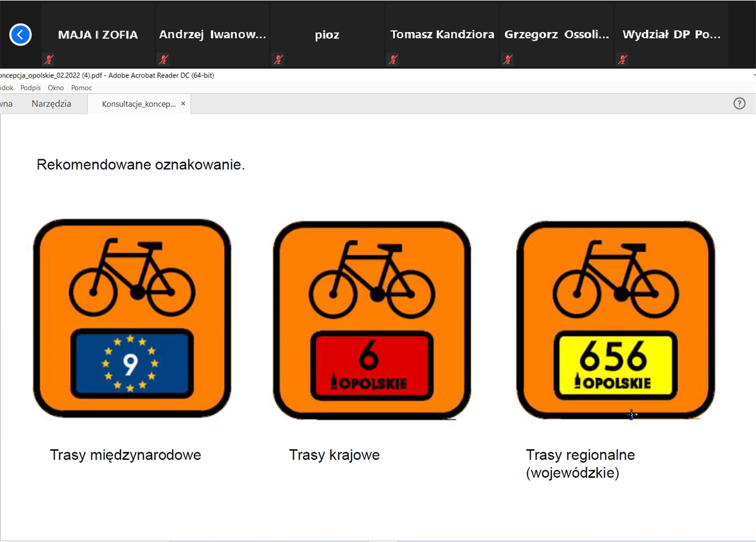The image size is (756, 542).
Task: Click the yellow 656 Opolskie sign
Action: tap(616, 365)
